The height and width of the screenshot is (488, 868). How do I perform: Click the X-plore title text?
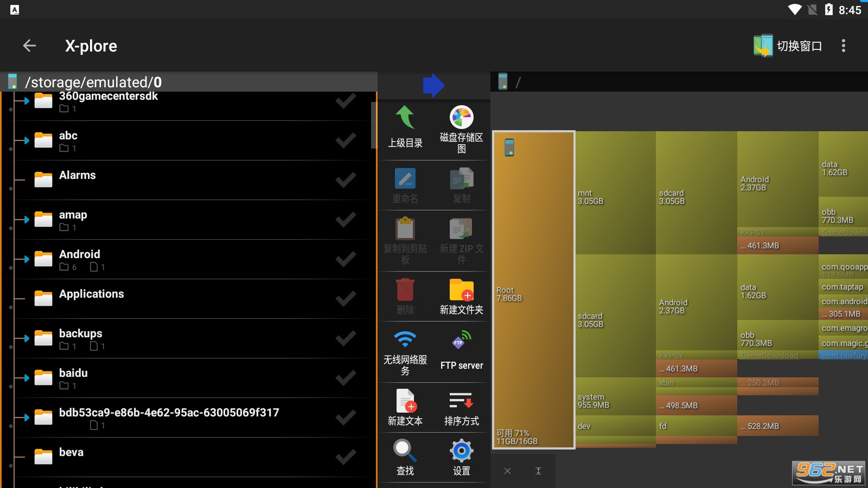coord(91,46)
